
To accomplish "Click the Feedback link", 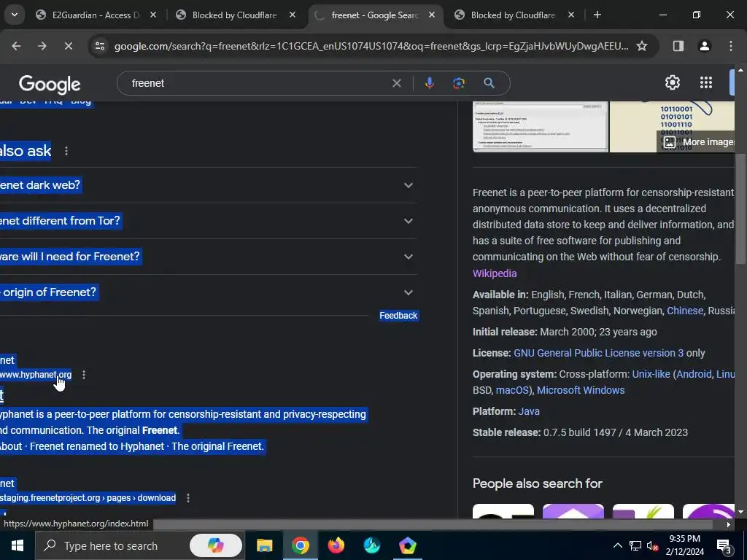I will 398,315.
